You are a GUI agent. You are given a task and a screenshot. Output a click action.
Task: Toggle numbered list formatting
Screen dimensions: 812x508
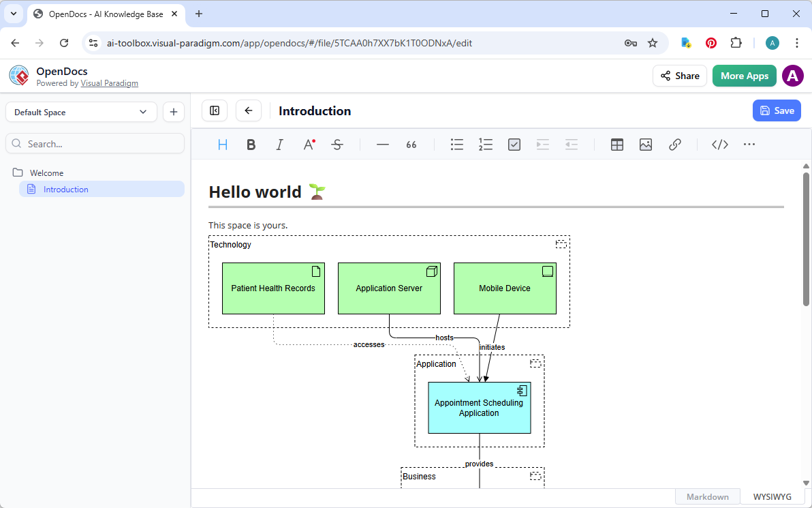[x=485, y=144]
